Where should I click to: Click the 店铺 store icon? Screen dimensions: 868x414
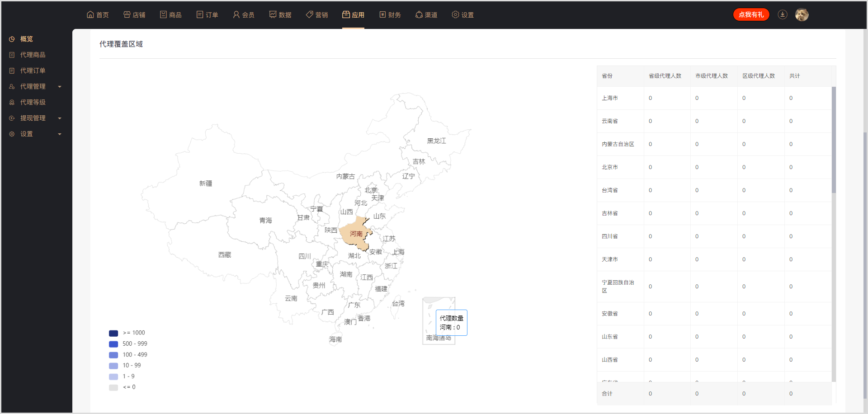pos(127,14)
